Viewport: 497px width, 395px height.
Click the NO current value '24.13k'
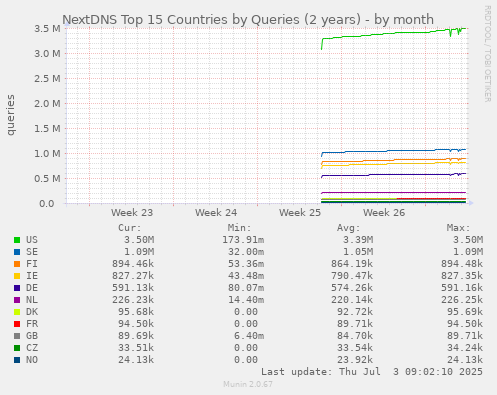136,360
